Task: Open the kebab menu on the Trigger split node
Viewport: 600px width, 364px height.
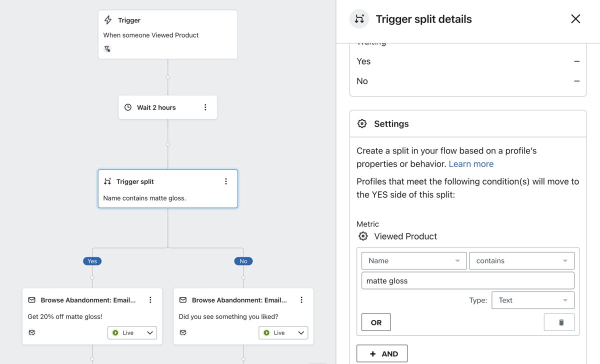Action: click(225, 181)
